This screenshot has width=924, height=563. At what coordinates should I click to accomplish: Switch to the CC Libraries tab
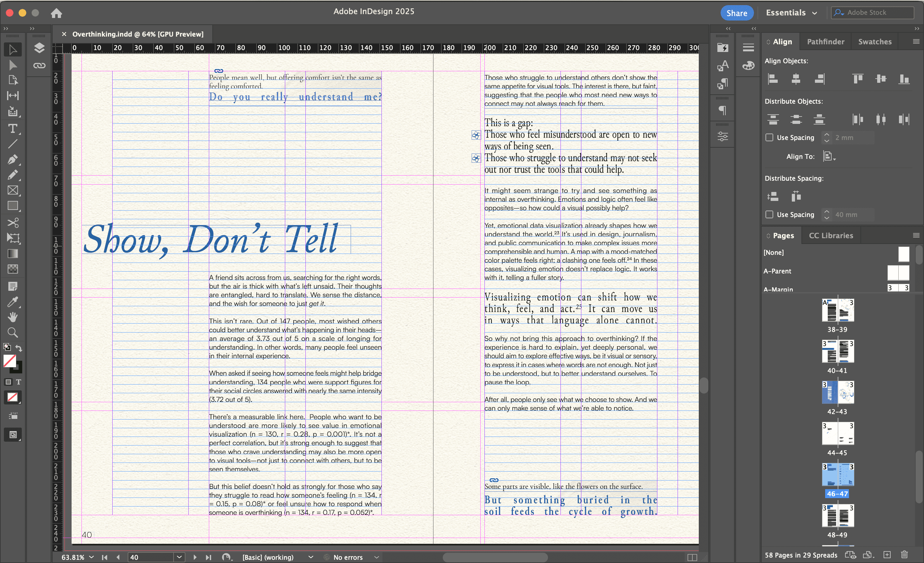click(831, 236)
